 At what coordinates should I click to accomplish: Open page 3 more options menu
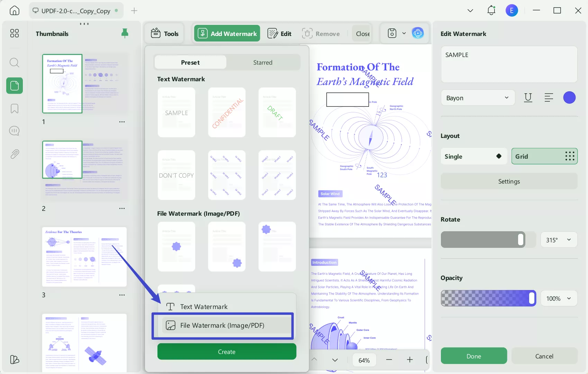click(122, 295)
